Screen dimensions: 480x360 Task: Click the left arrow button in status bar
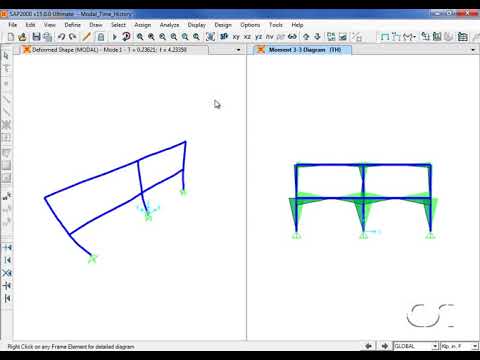pyautogui.click(x=368, y=346)
